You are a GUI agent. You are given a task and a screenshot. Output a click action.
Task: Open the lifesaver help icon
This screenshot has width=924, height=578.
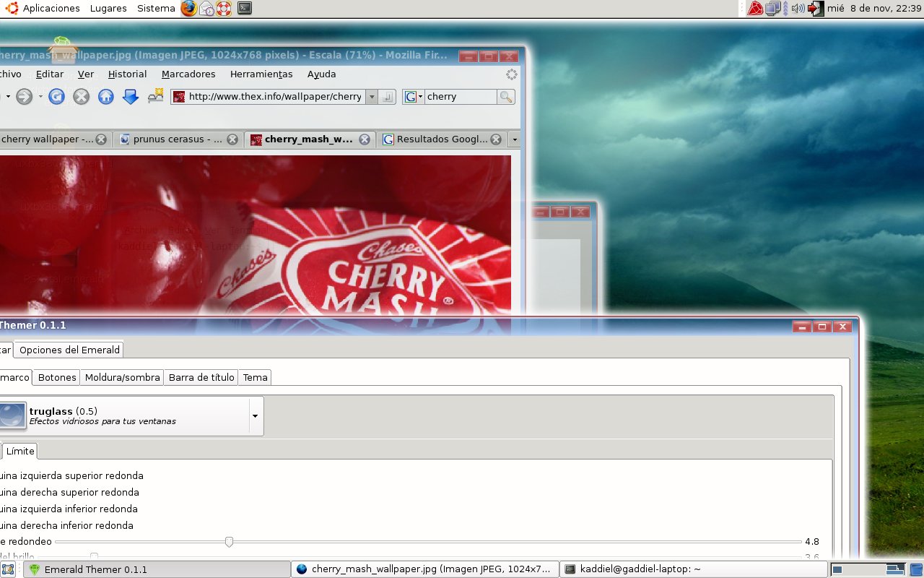point(224,9)
